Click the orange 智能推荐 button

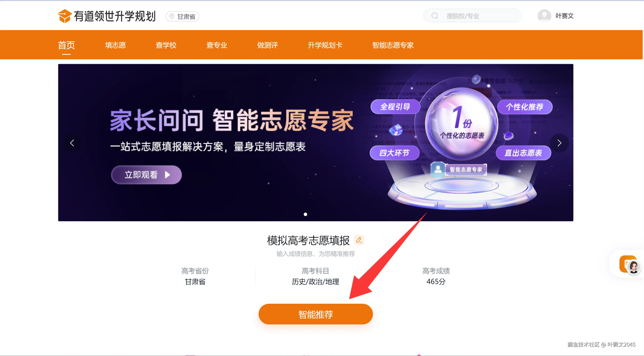[316, 314]
